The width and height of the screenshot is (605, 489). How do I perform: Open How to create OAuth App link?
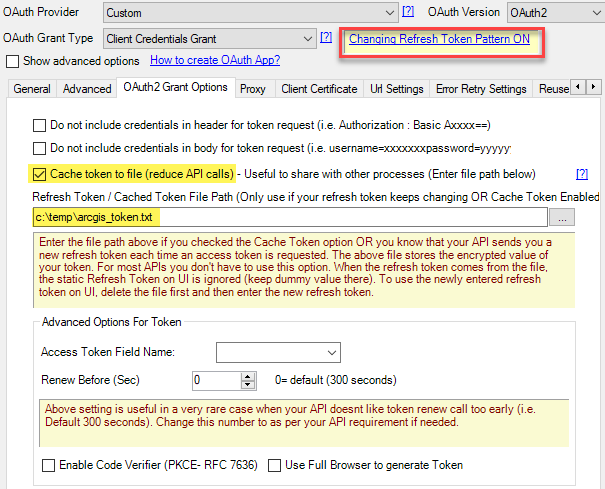coord(215,61)
